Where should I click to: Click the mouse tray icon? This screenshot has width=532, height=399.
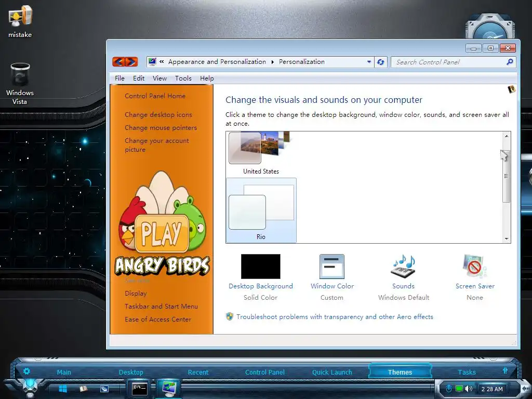(x=448, y=389)
